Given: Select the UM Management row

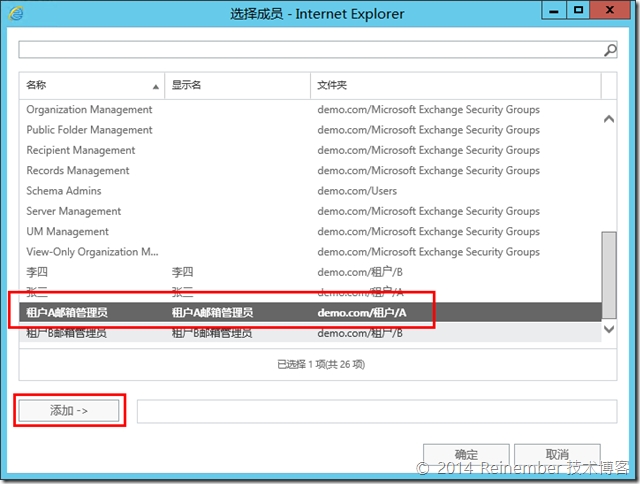Looking at the screenshot, I should click(x=310, y=231).
